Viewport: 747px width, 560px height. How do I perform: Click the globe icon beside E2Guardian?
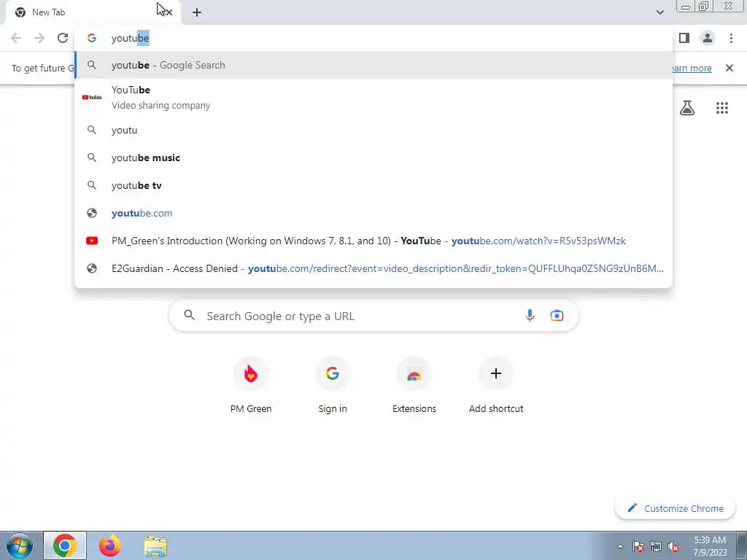coord(92,268)
